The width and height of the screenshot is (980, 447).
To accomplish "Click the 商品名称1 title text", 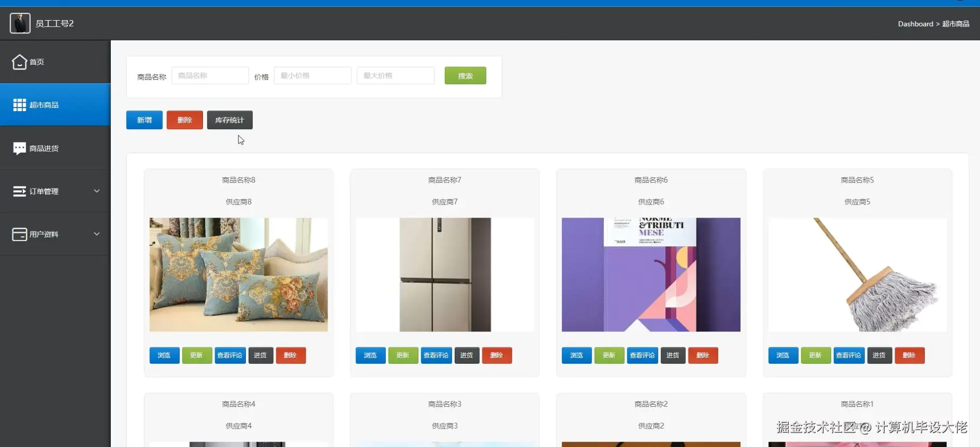I will 857,404.
